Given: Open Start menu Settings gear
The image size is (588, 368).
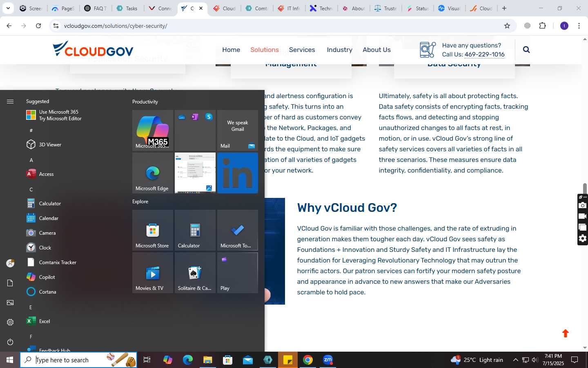Looking at the screenshot, I should coord(10,322).
